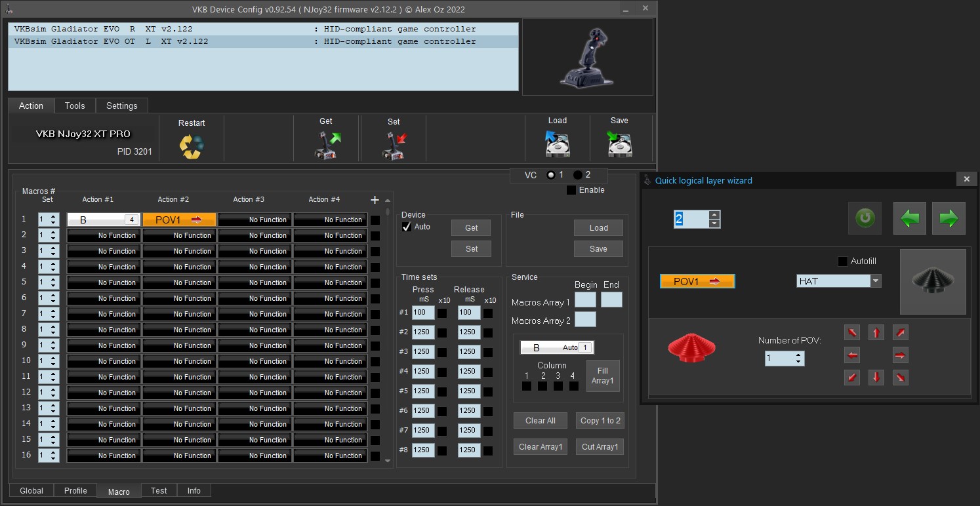Toggle the VC Enable checkbox
Image resolution: width=980 pixels, height=506 pixels.
coord(571,190)
